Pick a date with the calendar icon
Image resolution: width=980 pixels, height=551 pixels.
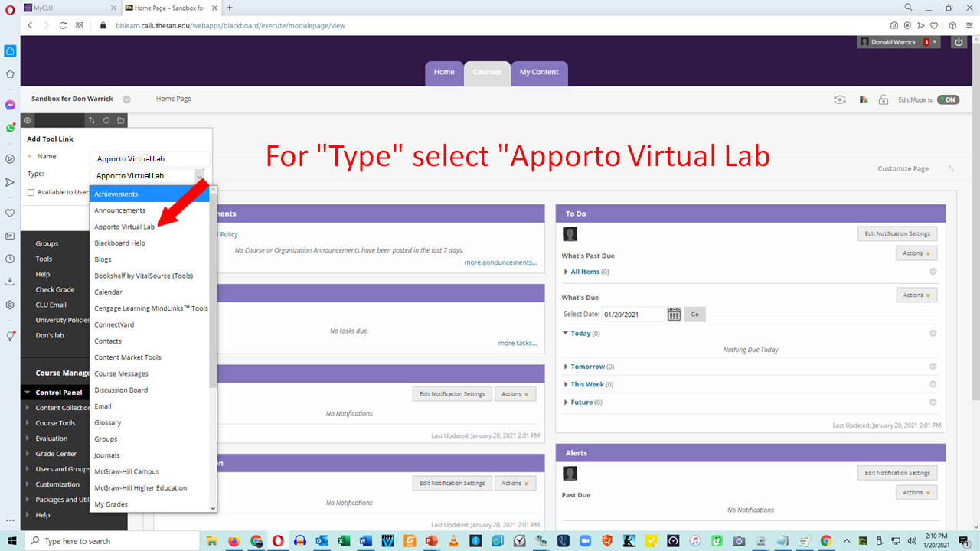coord(674,315)
